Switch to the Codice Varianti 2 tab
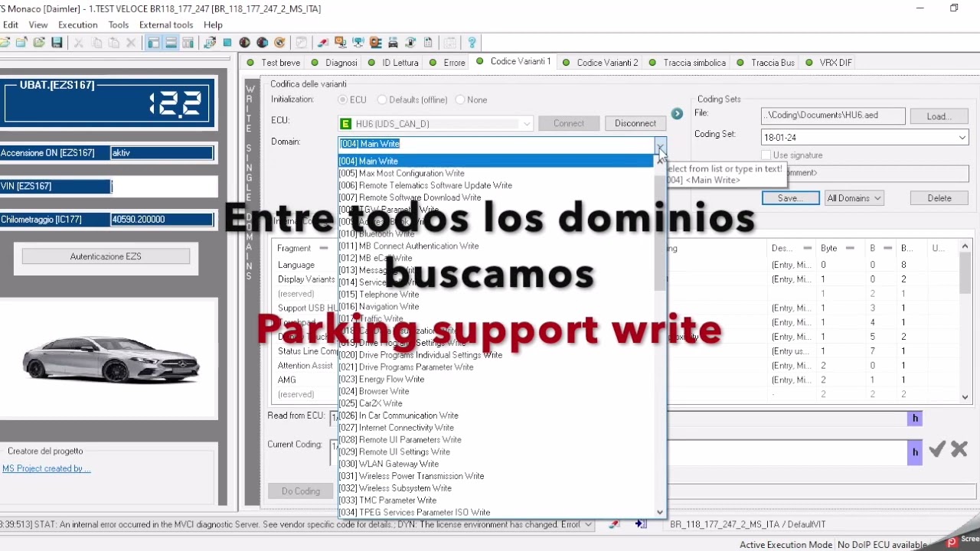The height and width of the screenshot is (551, 980). point(601,63)
